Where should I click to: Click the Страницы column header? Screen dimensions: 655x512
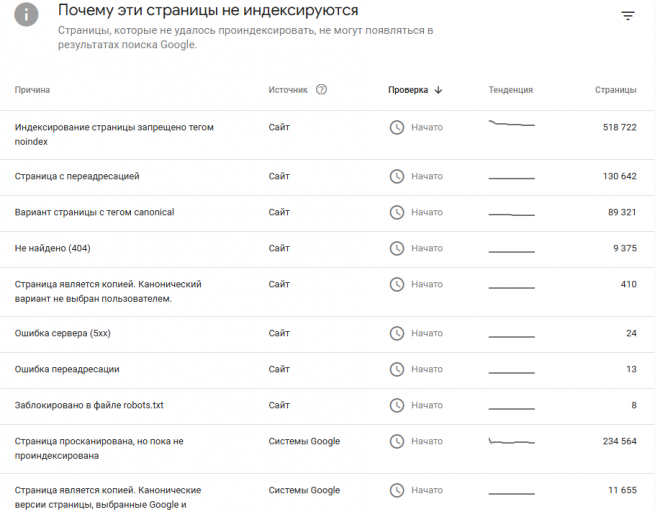(615, 90)
